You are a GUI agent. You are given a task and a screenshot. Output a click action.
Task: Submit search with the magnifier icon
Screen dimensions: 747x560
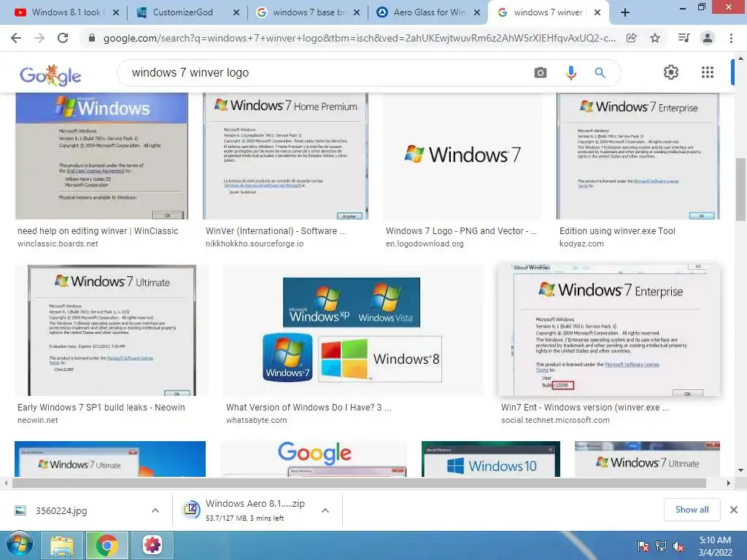(600, 73)
